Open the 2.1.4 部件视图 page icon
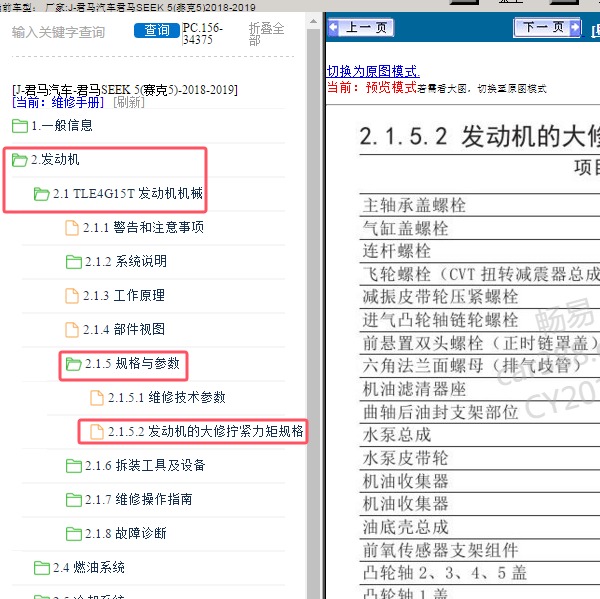Screen dimensions: 600x599 click(x=72, y=330)
